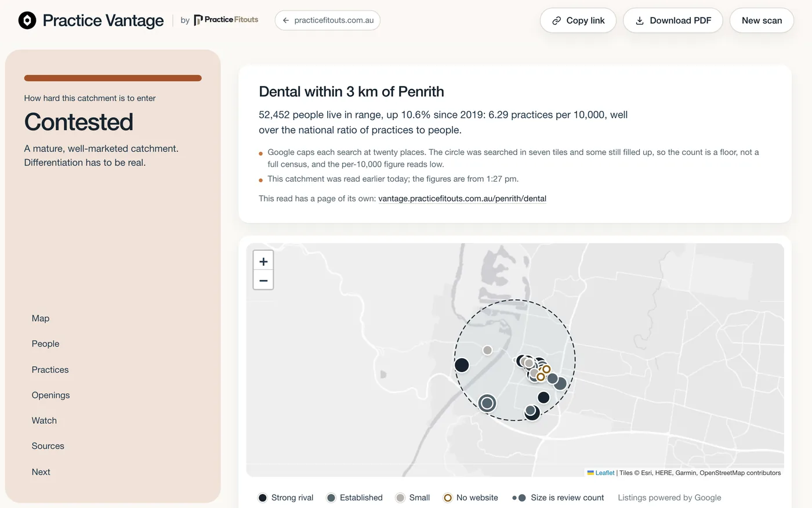The width and height of the screenshot is (812, 508).
Task: Click the "No website" legend label
Action: point(477,498)
